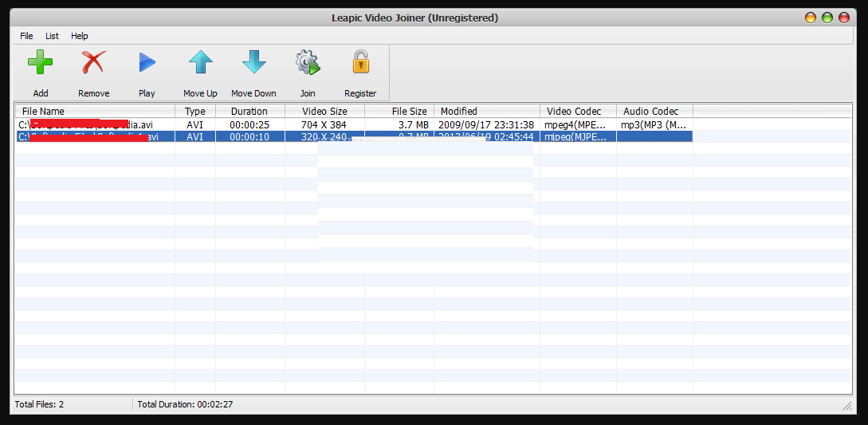Click the red X Remove icon
The image size is (868, 425).
[93, 62]
